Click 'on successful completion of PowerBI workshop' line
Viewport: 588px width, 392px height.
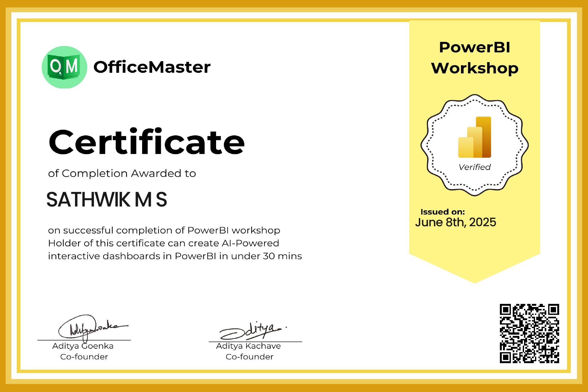pyautogui.click(x=164, y=230)
